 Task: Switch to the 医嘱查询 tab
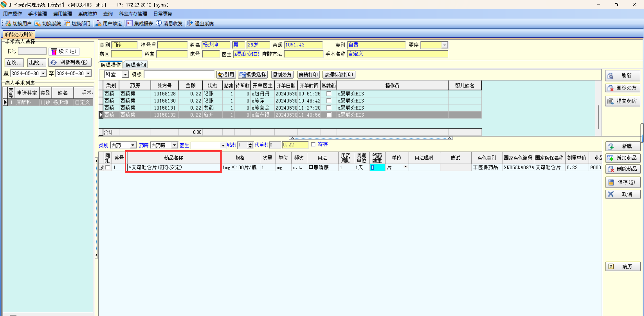tap(136, 65)
